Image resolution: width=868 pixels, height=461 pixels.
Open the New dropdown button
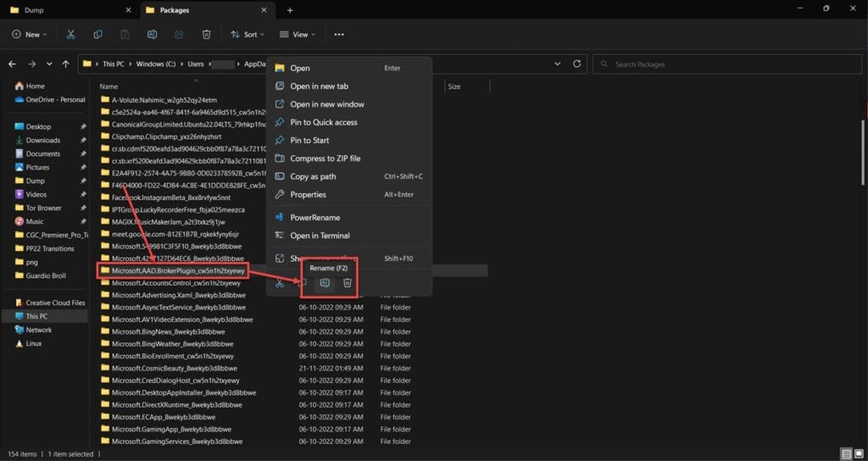30,34
